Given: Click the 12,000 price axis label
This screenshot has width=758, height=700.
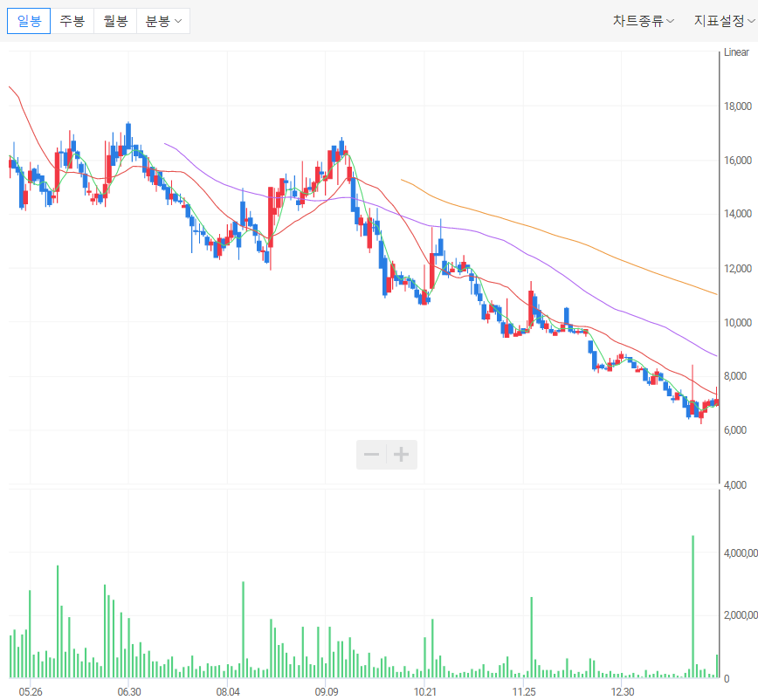Looking at the screenshot, I should click(738, 268).
